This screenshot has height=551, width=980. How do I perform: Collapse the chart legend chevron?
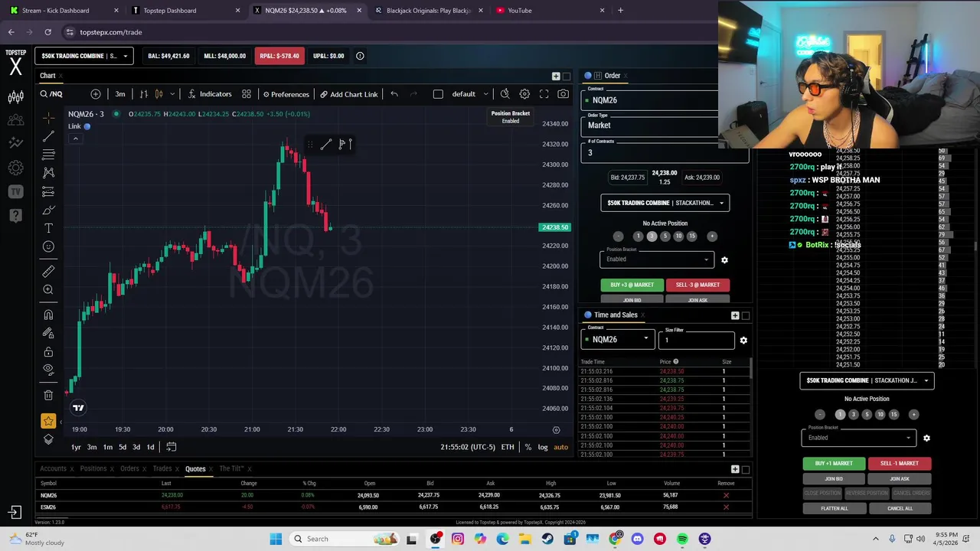coord(75,139)
